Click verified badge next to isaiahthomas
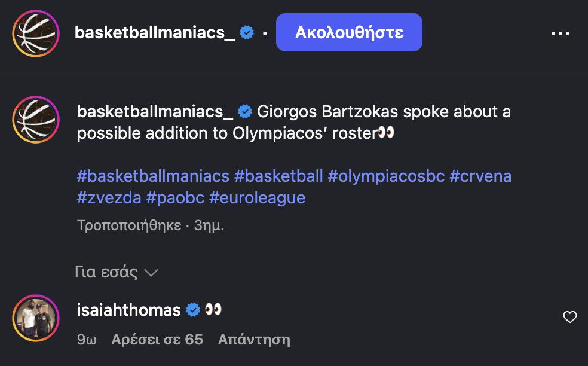Screen dimensions: 588x366 click(193, 310)
